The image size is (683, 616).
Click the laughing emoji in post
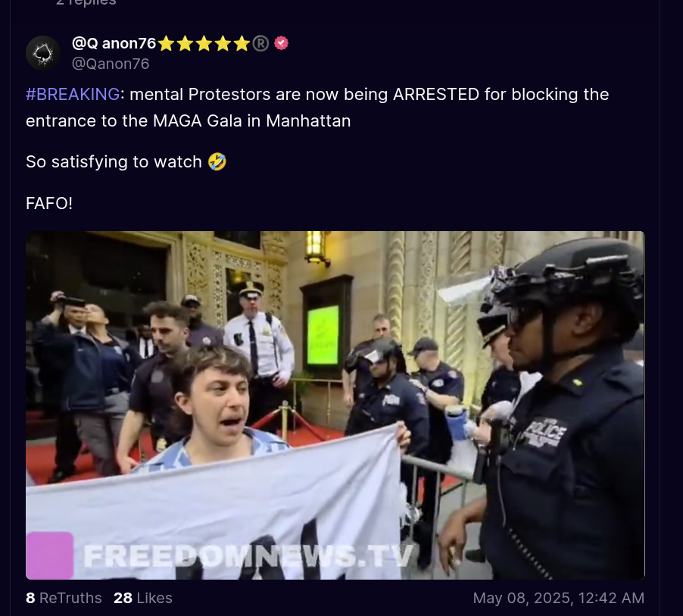(217, 161)
